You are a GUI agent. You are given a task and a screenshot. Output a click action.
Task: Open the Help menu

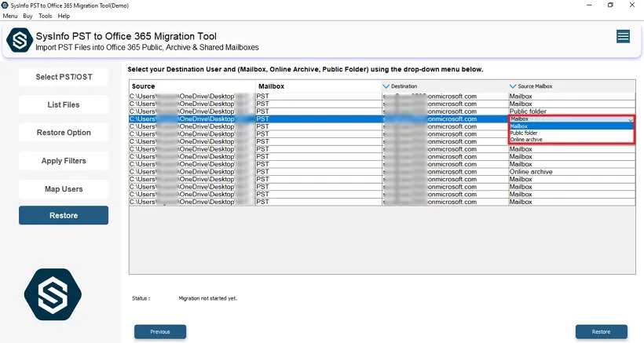click(64, 16)
